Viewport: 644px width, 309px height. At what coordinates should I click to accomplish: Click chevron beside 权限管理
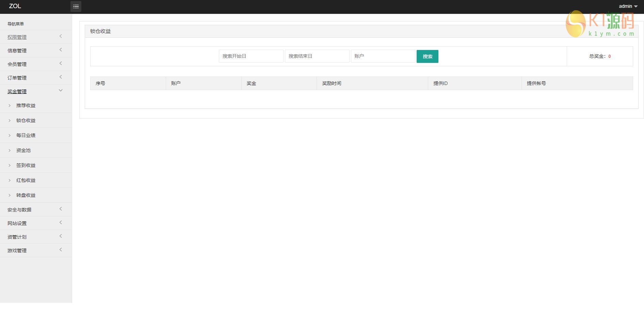coord(61,36)
